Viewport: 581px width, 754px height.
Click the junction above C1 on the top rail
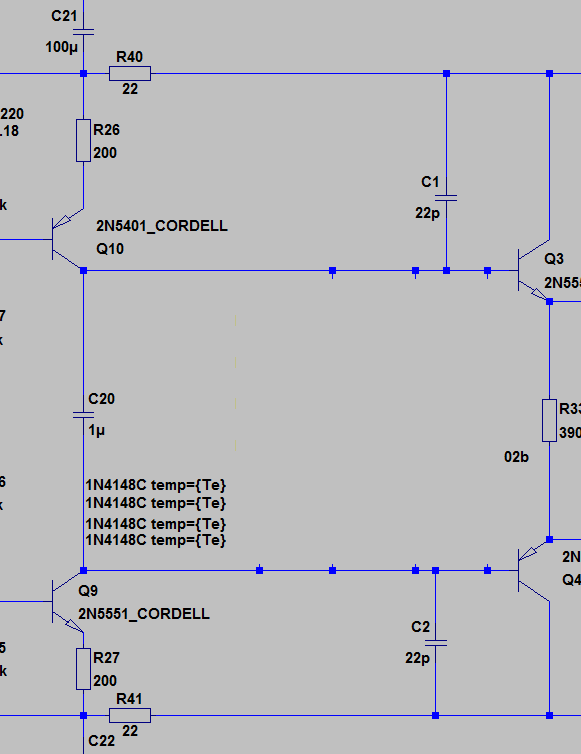446,74
